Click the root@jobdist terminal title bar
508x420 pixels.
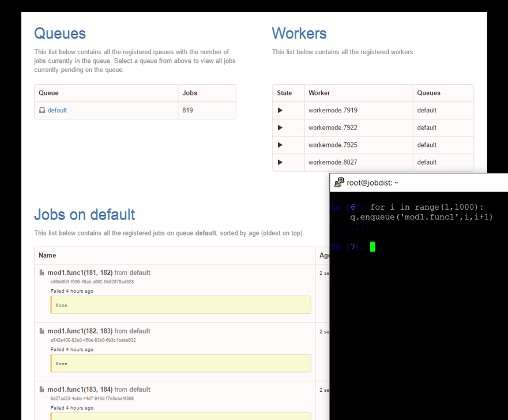tap(419, 182)
